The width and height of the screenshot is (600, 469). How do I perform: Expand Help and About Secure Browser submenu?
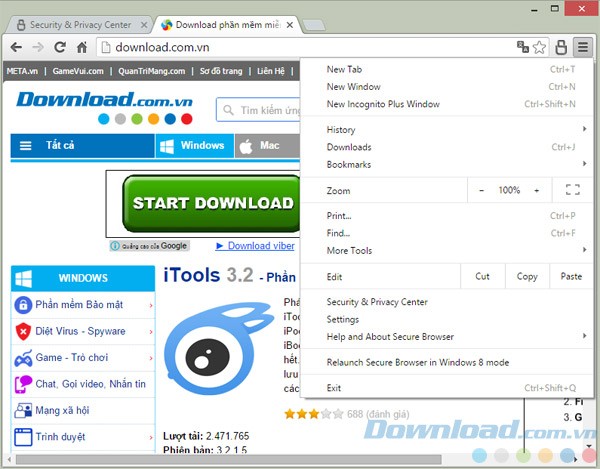584,336
